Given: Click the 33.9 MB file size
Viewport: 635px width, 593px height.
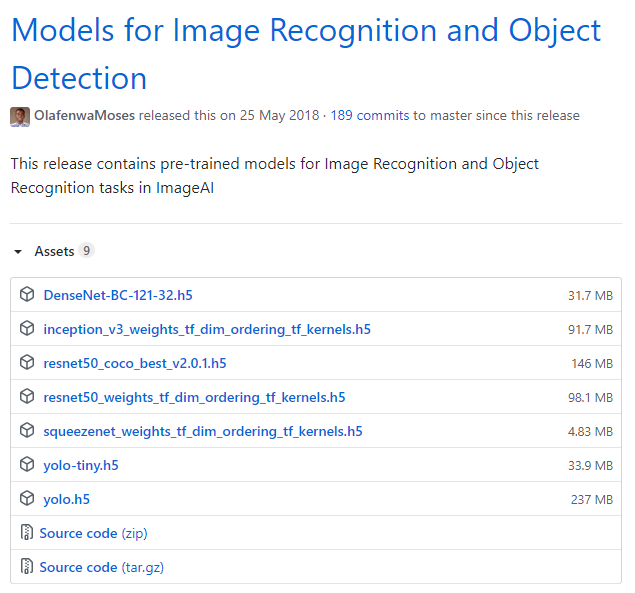Looking at the screenshot, I should (590, 466).
